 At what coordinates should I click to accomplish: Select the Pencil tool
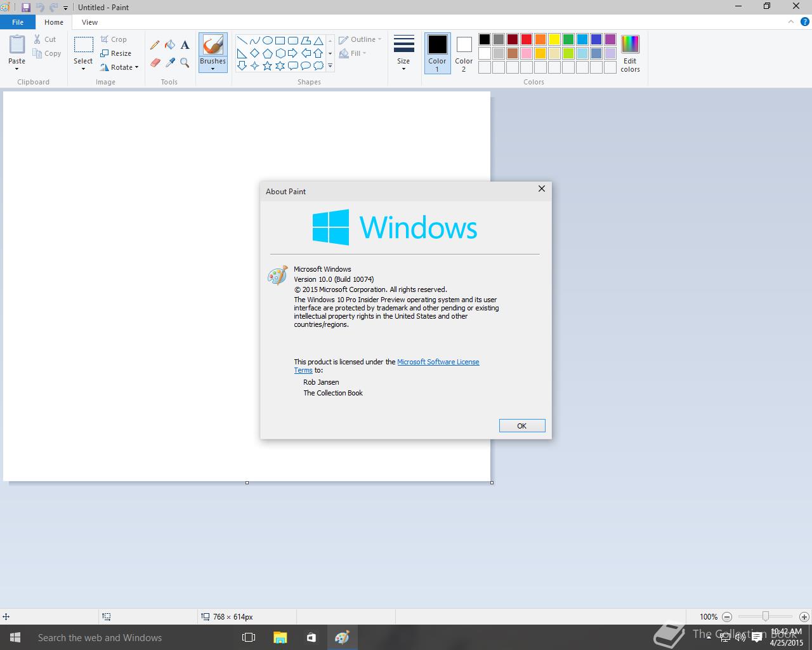point(155,45)
